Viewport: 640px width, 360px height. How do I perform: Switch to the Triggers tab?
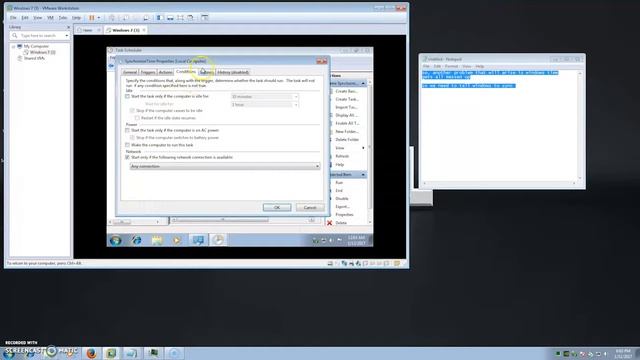coord(148,72)
